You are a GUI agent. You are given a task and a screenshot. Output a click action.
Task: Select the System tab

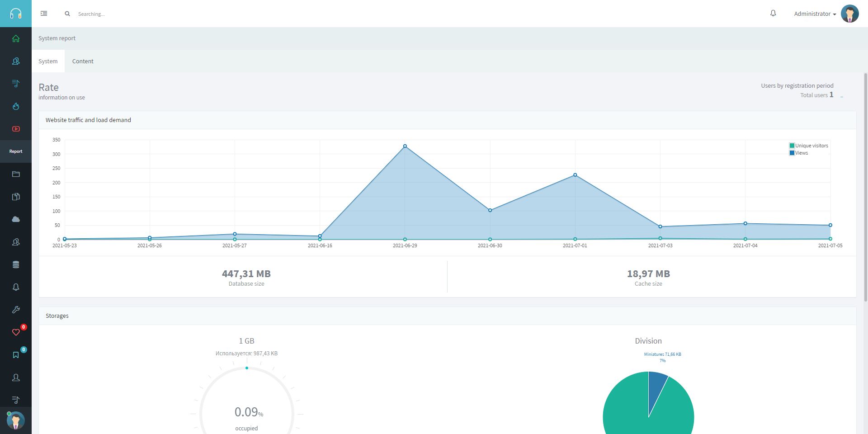pyautogui.click(x=48, y=61)
